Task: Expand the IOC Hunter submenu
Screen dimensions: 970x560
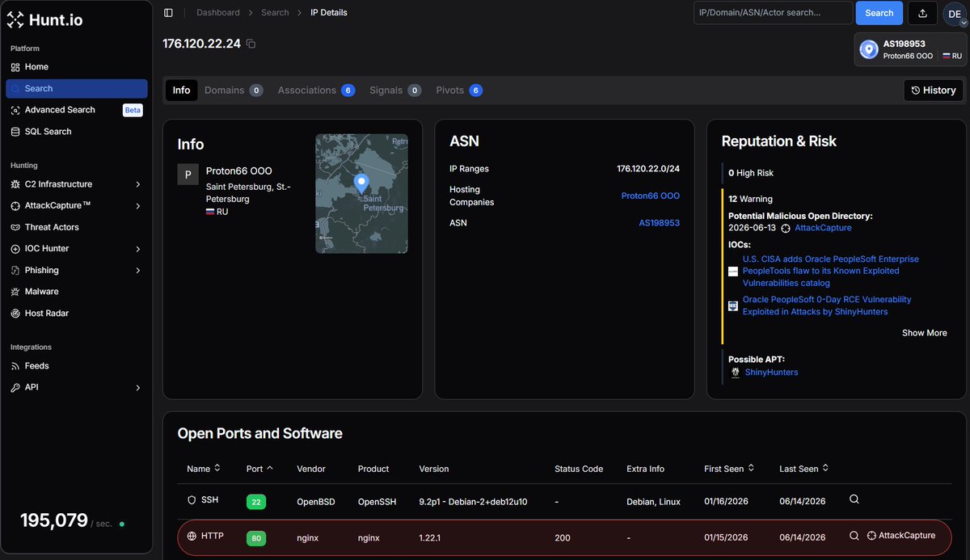Action: click(x=77, y=249)
